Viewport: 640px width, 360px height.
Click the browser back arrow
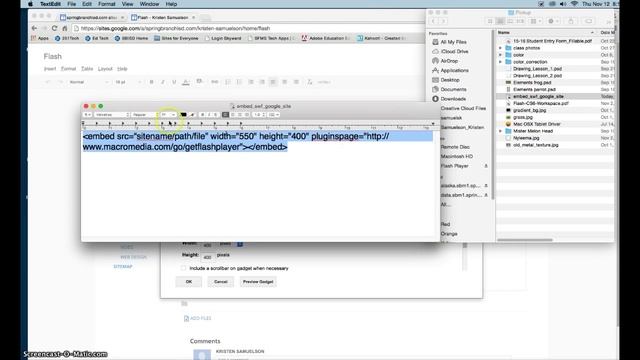click(x=35, y=28)
